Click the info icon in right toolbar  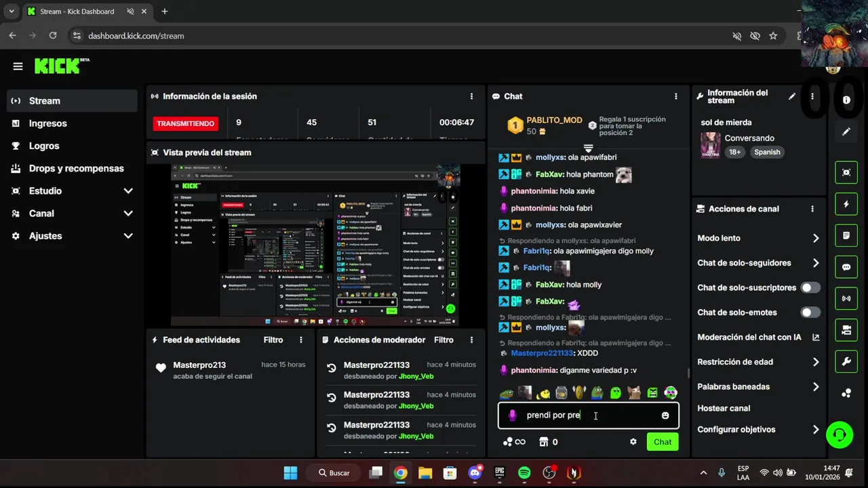[846, 100]
